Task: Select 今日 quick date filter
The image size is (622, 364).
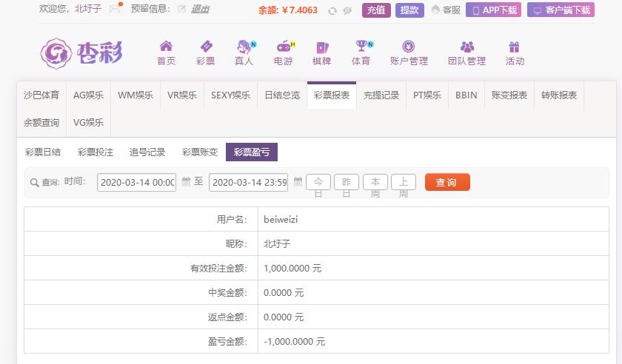Action: [318, 182]
